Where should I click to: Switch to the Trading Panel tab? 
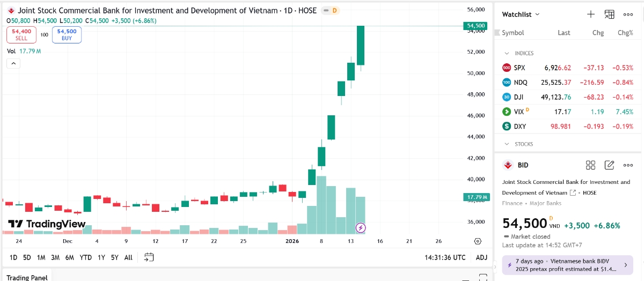[x=27, y=277]
